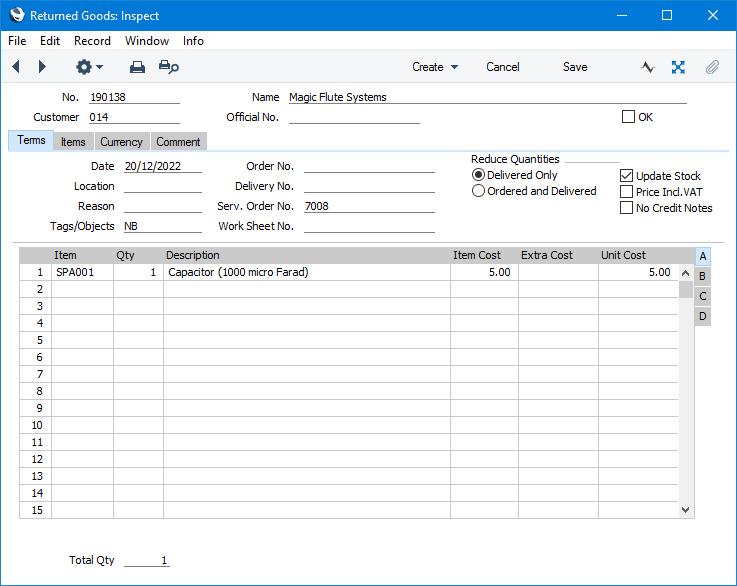This screenshot has height=586, width=737.
Task: Disable the Update Stock checkbox
Action: click(627, 176)
